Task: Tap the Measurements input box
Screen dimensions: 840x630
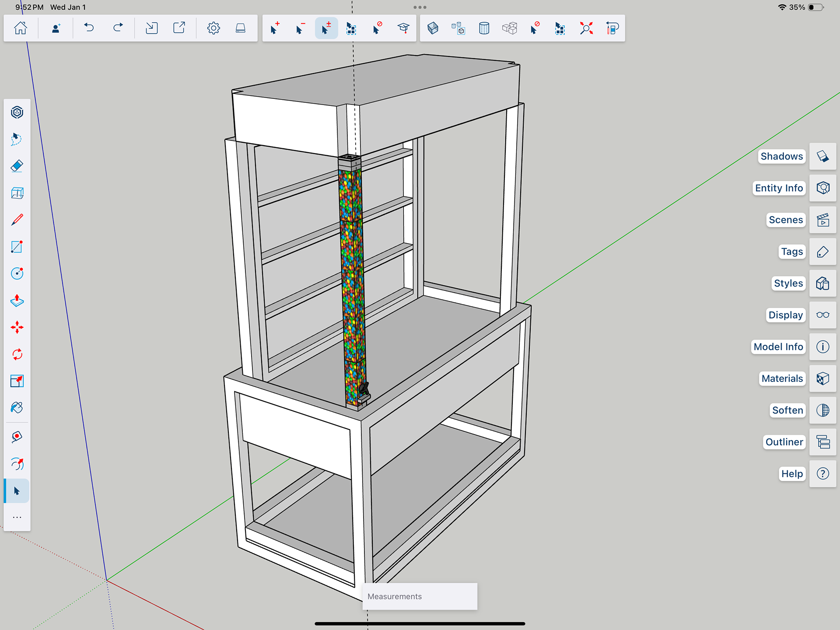Action: point(420,596)
